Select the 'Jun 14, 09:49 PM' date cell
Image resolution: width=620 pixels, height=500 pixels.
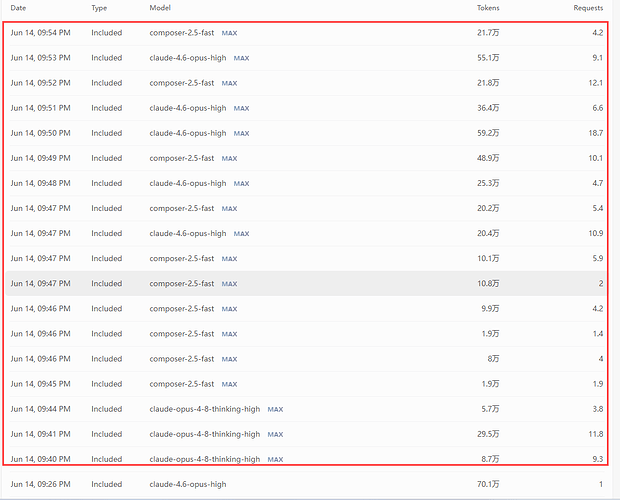coord(40,158)
